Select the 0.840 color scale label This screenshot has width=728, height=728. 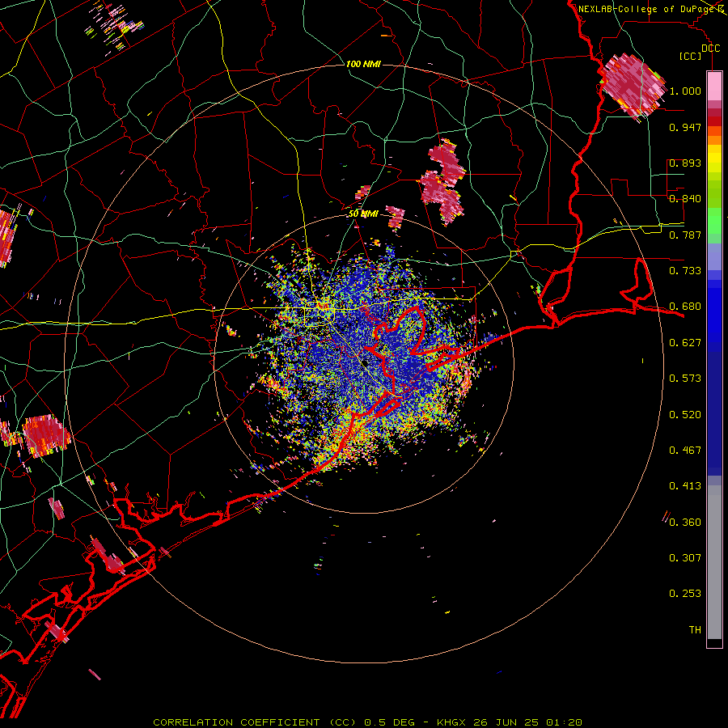[x=685, y=199]
